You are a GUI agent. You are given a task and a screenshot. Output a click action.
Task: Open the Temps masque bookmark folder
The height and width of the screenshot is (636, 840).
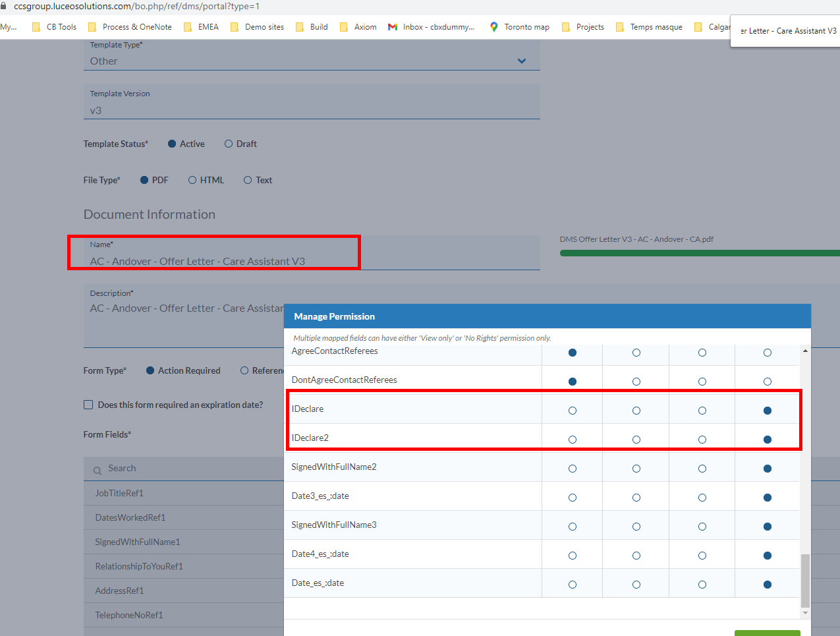[649, 27]
